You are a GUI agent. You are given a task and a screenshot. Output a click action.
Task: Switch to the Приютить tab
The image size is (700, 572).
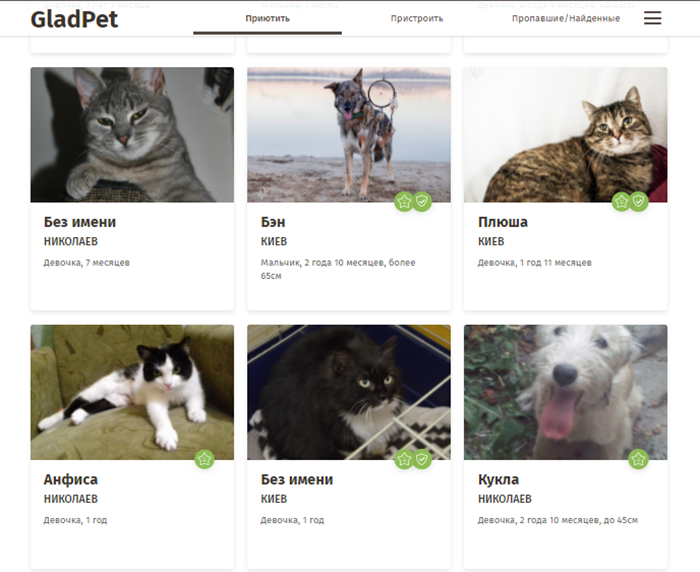click(267, 19)
